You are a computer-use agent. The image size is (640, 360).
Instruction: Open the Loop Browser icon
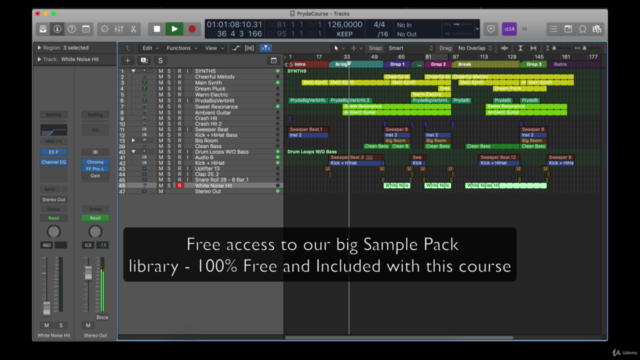pyautogui.click(x=582, y=29)
